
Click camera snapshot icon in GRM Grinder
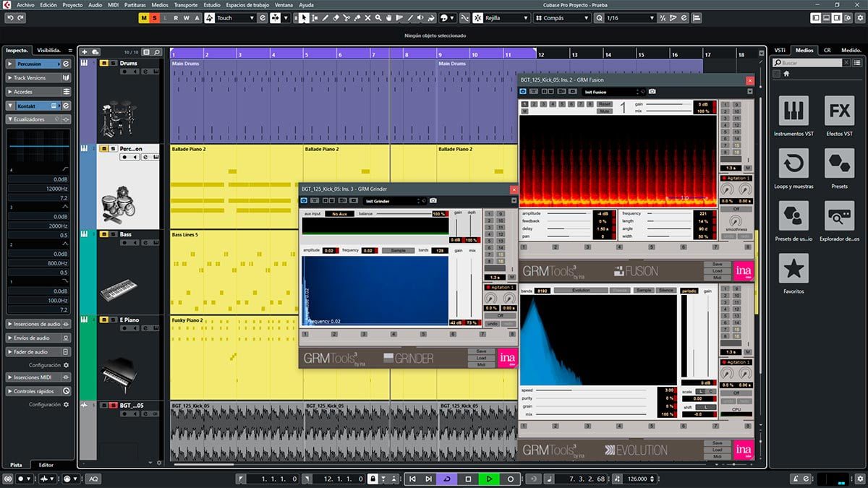[433, 201]
